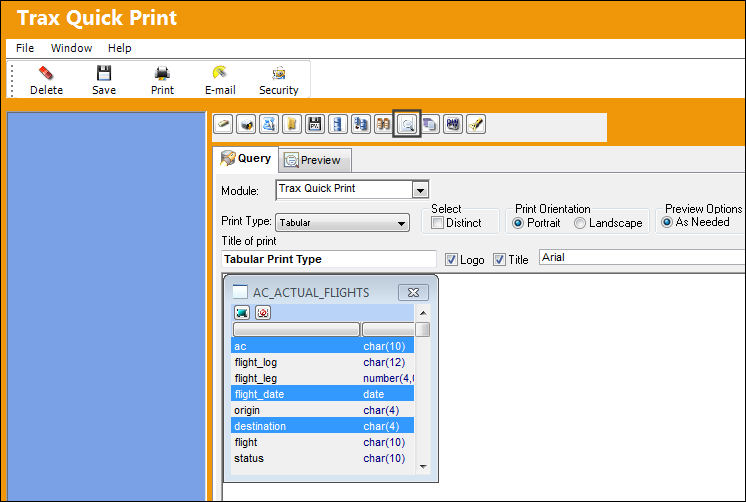Select the 'flight_log' field row
Image resolution: width=746 pixels, height=502 pixels.
click(x=323, y=362)
